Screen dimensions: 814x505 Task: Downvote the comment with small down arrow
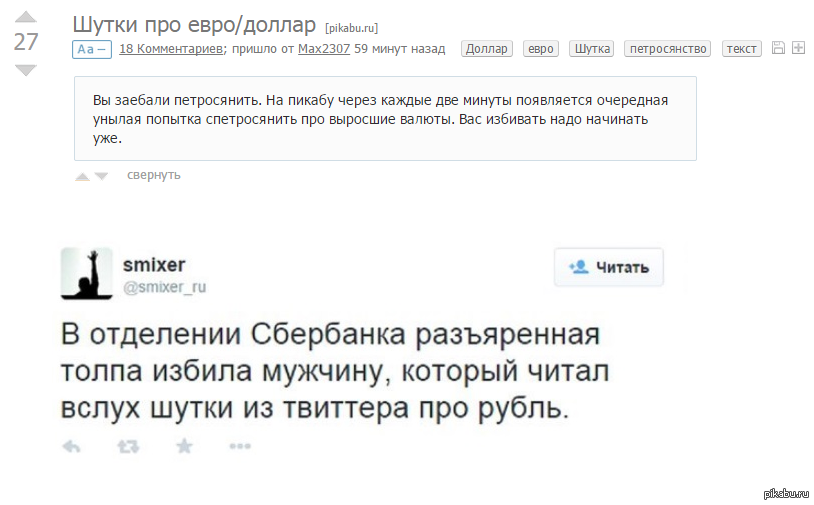click(101, 176)
